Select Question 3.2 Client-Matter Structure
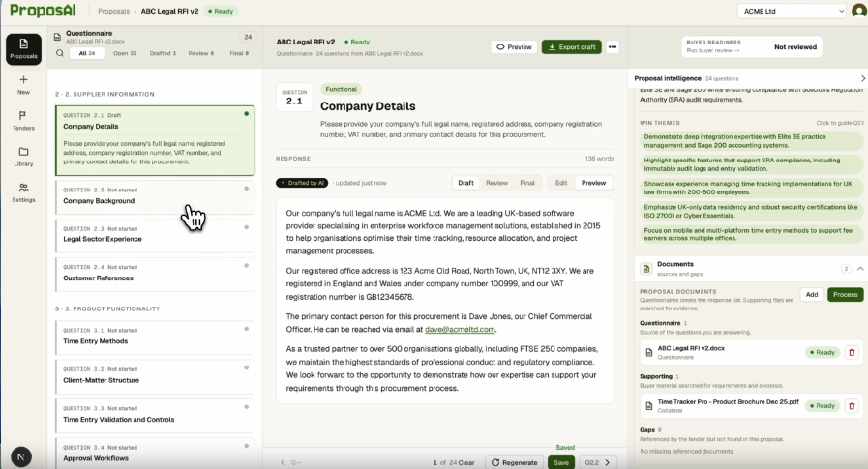Image resolution: width=868 pixels, height=469 pixels. click(155, 376)
